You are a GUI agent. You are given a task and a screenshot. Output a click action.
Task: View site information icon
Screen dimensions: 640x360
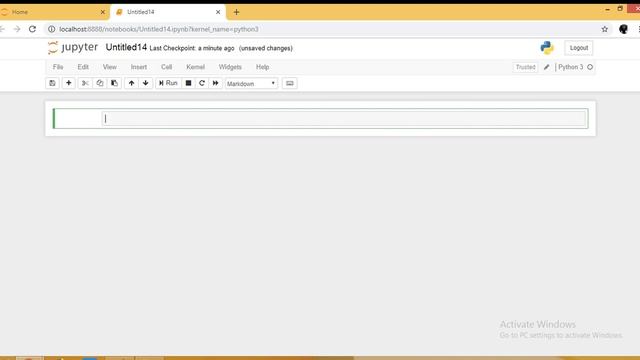51,29
